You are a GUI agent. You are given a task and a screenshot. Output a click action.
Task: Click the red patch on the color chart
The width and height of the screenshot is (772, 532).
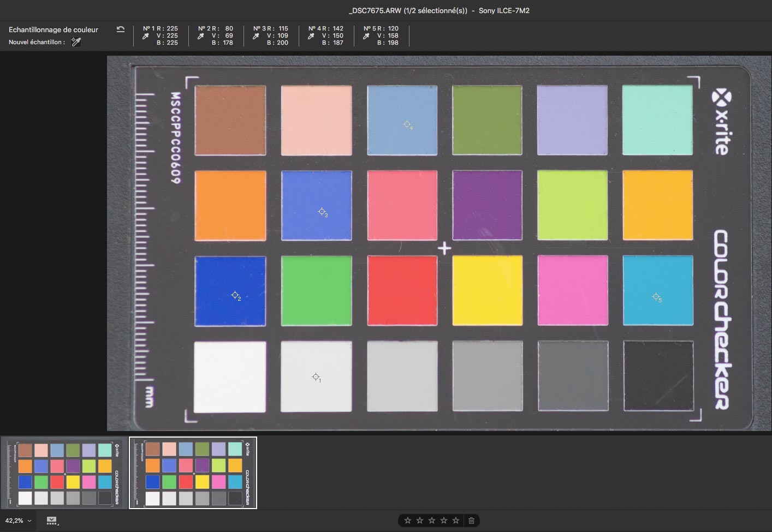(x=402, y=290)
